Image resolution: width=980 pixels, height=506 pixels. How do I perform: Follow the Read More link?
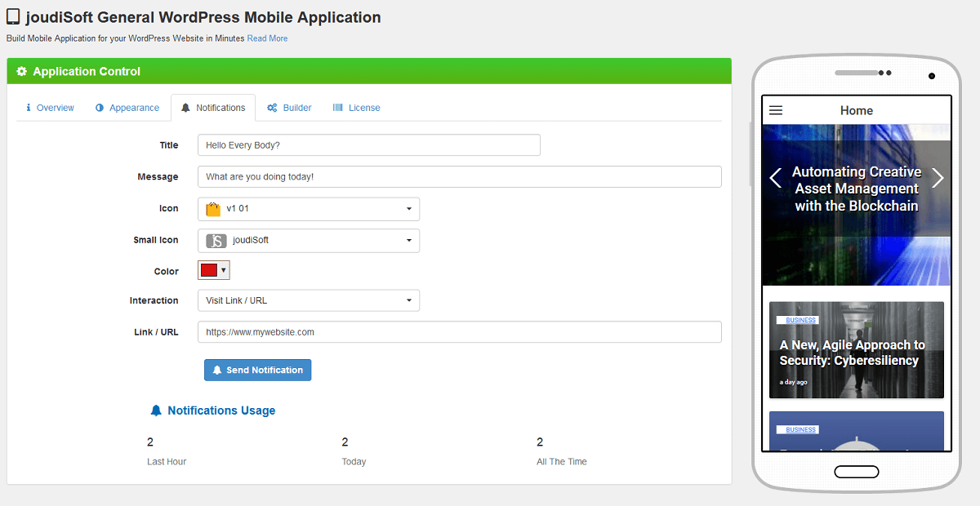point(267,38)
